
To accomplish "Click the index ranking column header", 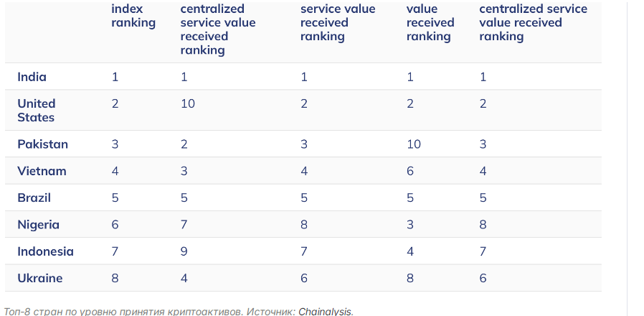I will 133,16.
